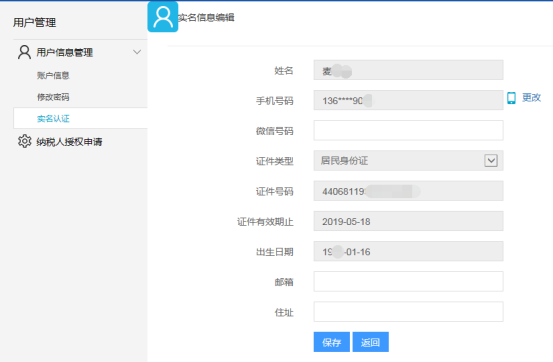553x362 pixels.
Task: Click the 微信号码 label text
Action: [x=274, y=131]
